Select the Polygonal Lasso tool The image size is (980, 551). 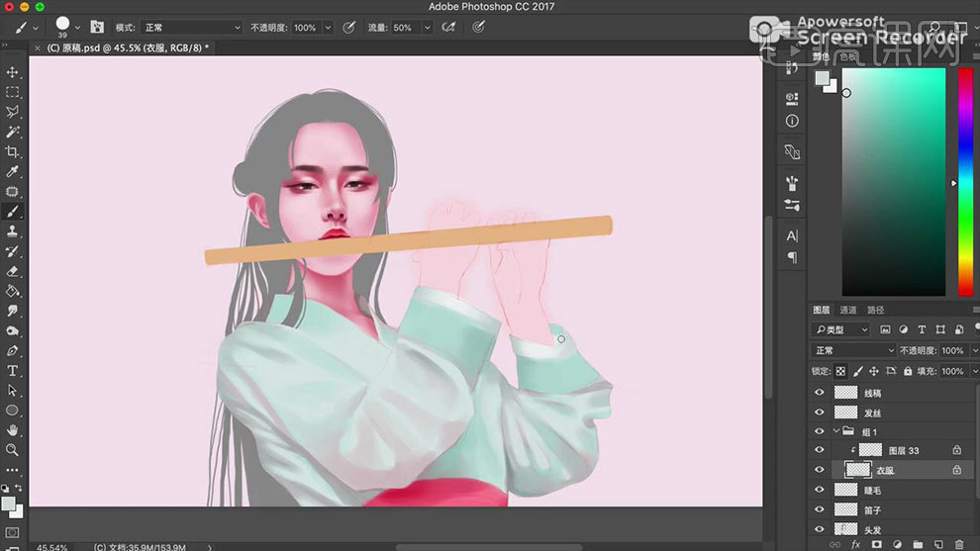(x=12, y=112)
